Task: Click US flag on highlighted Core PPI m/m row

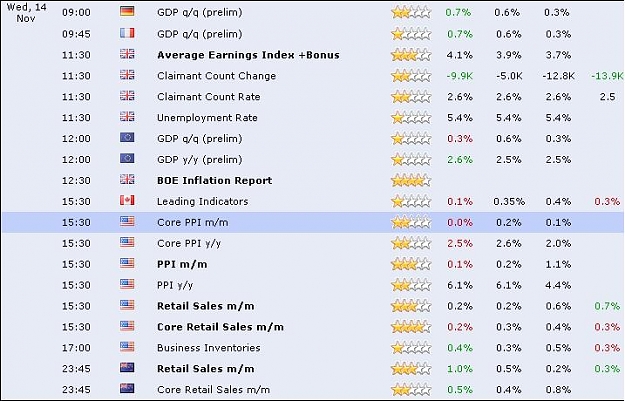Action: (127, 221)
